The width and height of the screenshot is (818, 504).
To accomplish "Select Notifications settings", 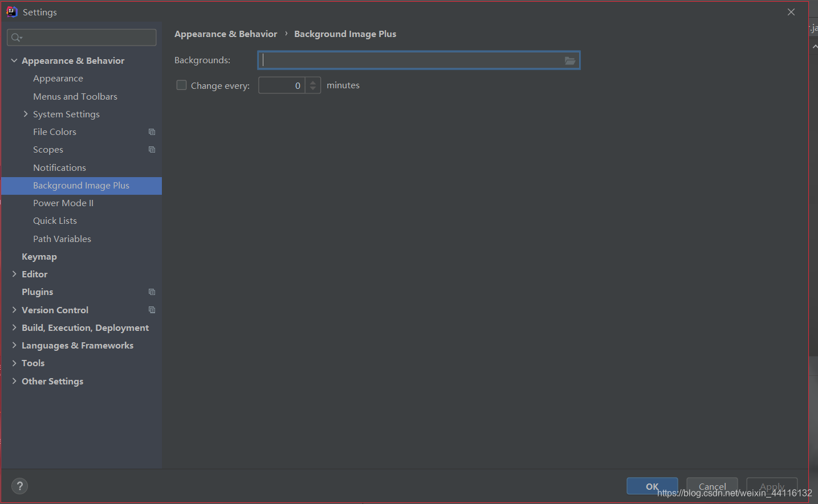I will [x=59, y=167].
